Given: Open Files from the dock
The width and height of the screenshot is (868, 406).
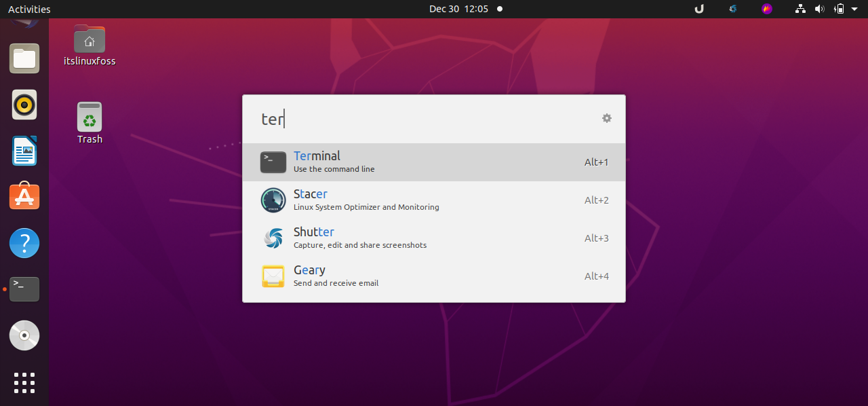Looking at the screenshot, I should click(x=24, y=58).
